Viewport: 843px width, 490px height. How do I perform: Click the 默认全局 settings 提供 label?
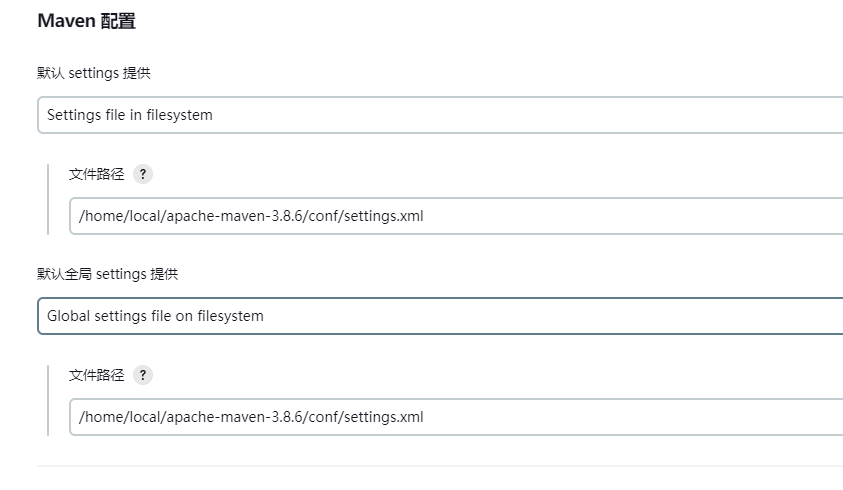coord(108,274)
